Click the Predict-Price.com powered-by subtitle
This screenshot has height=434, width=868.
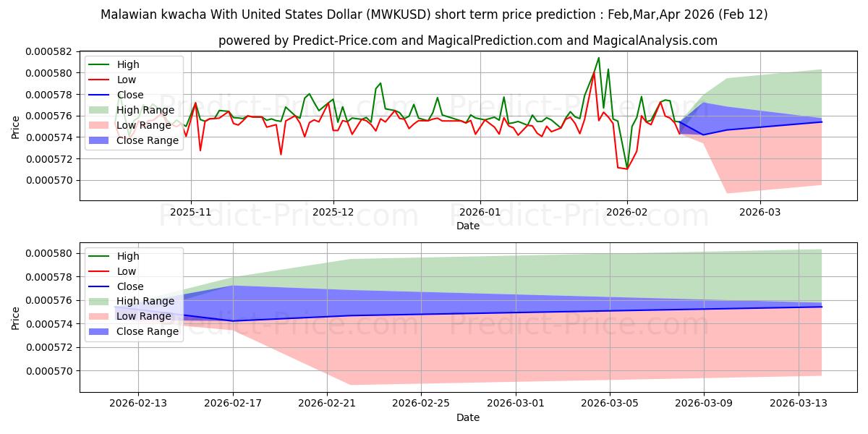467,41
